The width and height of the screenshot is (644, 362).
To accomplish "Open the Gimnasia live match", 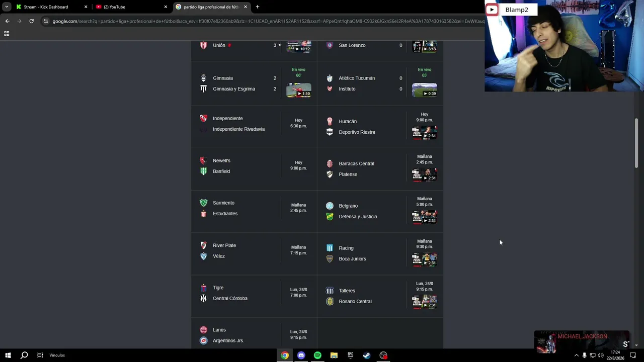I will pos(254,83).
